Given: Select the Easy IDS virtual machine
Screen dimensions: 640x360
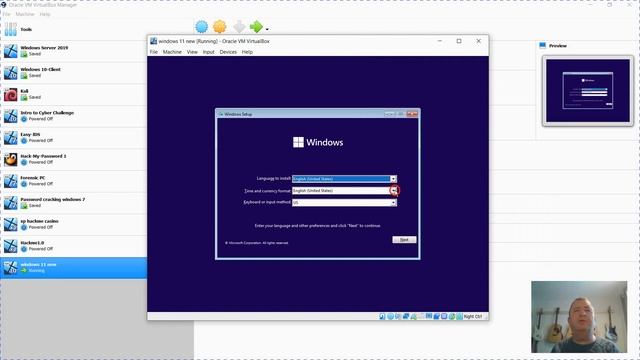Looking at the screenshot, I should click(73, 138).
